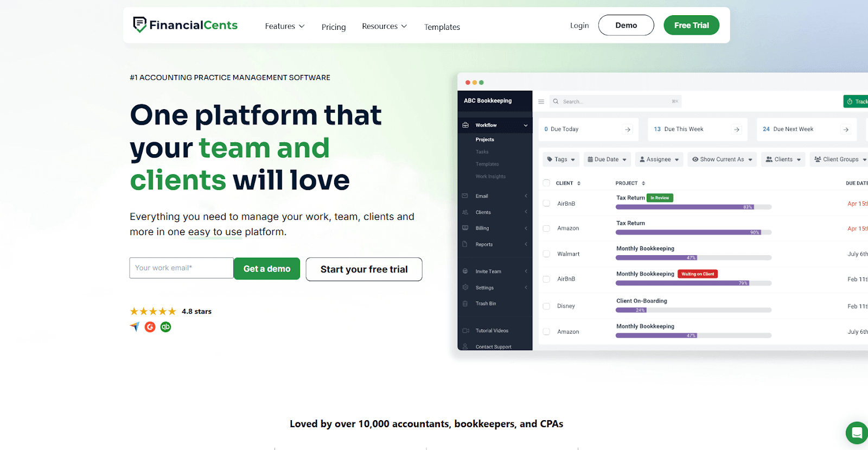Open the Clients filter dropdown
The image size is (868, 450).
783,160
